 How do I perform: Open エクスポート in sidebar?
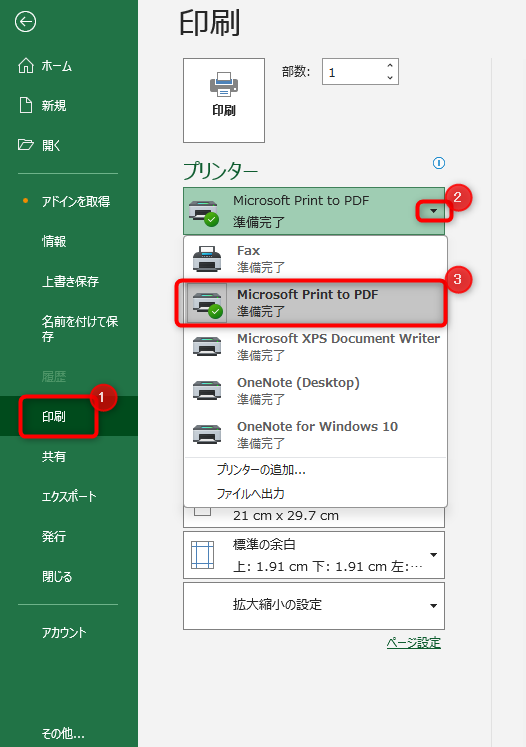pyautogui.click(x=69, y=496)
